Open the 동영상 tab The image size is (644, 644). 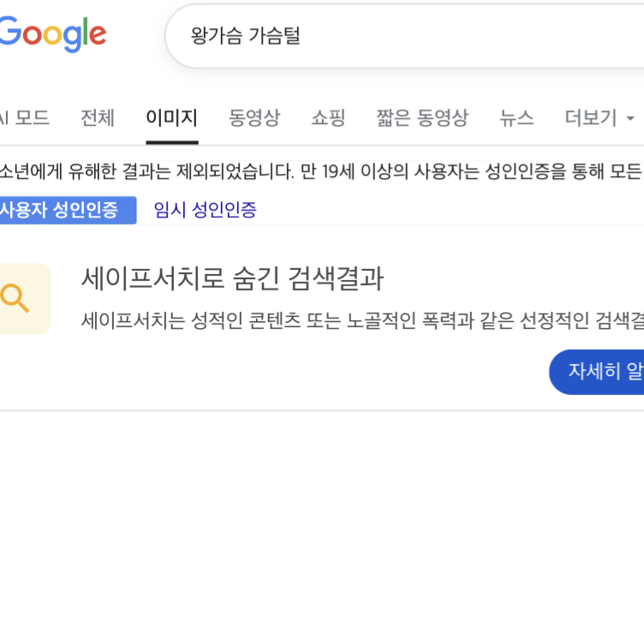(x=253, y=118)
